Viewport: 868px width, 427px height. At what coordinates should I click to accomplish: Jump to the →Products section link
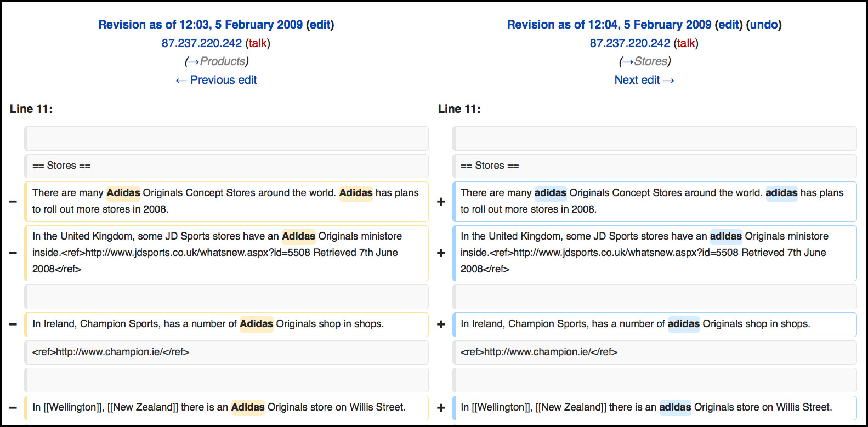[217, 61]
